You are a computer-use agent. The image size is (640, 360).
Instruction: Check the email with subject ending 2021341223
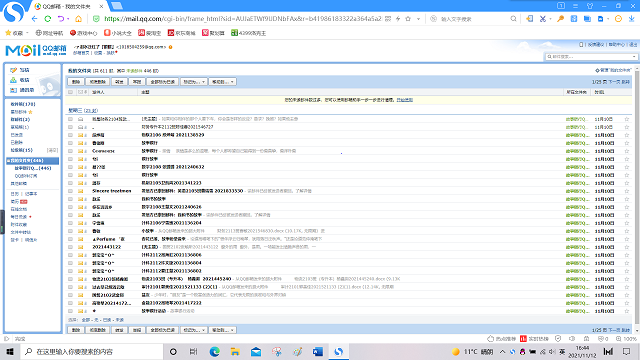70,183
